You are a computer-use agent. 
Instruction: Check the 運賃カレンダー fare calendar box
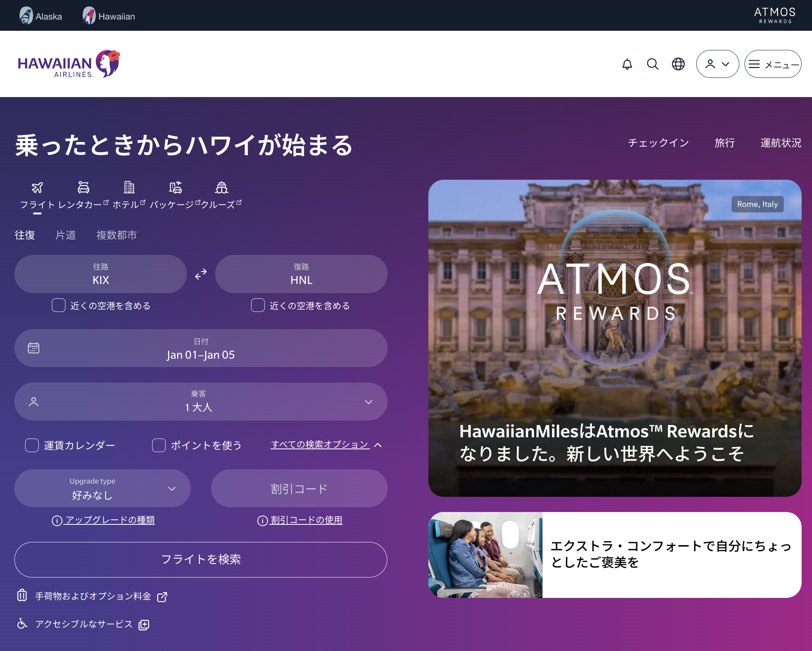coord(32,445)
